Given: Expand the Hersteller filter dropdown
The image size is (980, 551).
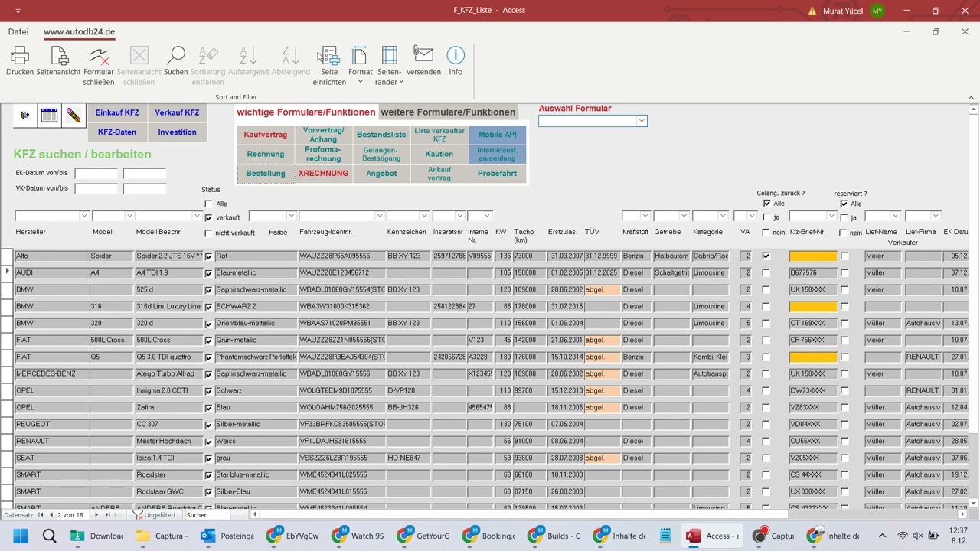Looking at the screenshot, I should 84,216.
